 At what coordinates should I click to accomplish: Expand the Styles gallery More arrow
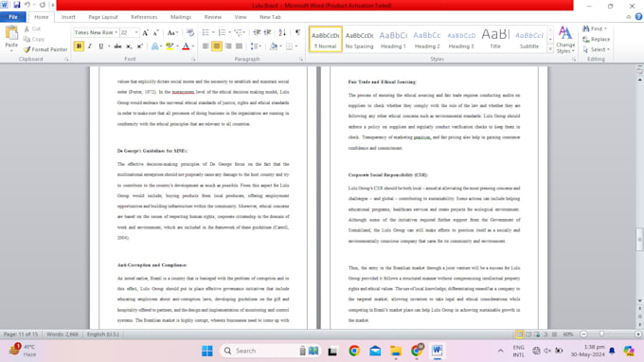tap(550, 49)
